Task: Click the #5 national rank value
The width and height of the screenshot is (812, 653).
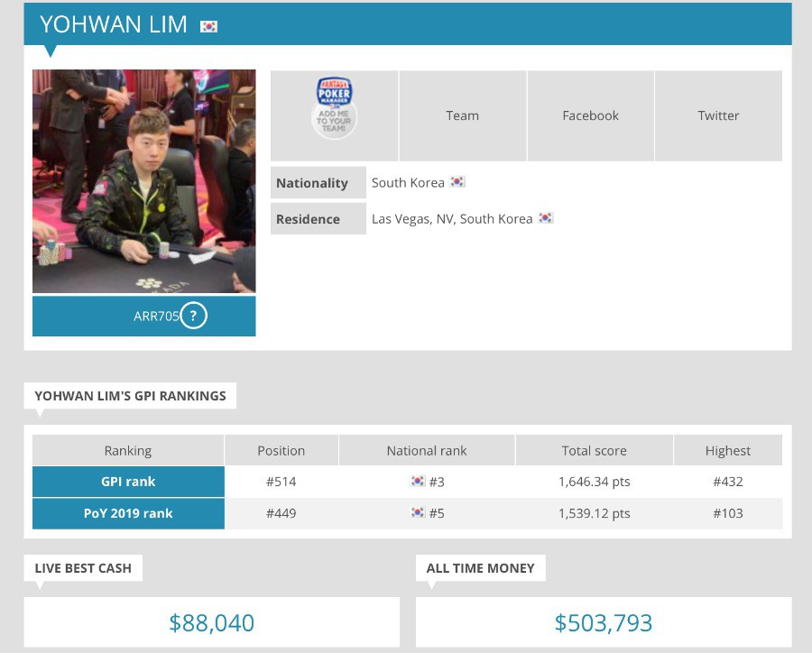Action: click(437, 513)
